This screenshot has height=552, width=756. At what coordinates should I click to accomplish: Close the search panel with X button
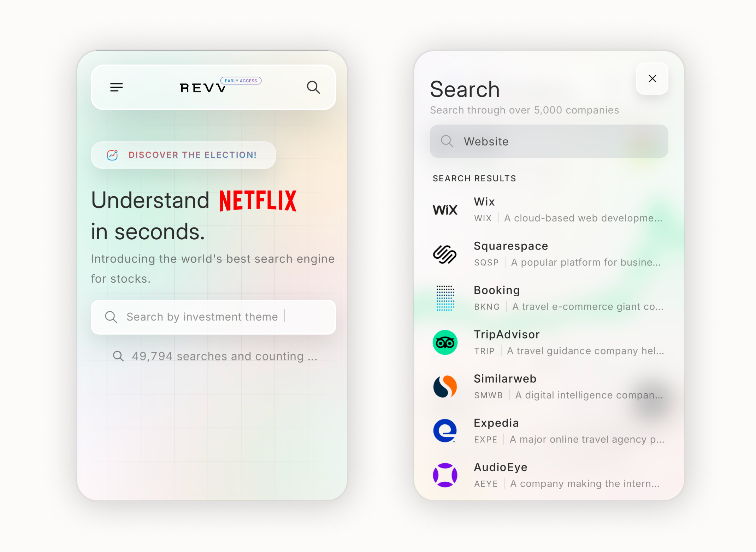click(x=652, y=78)
